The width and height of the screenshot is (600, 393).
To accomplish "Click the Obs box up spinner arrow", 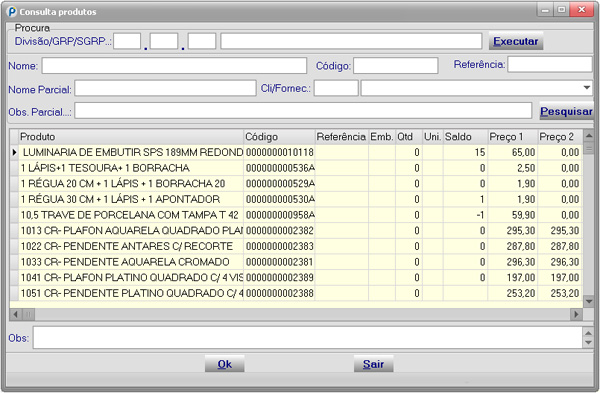I will coord(589,333).
